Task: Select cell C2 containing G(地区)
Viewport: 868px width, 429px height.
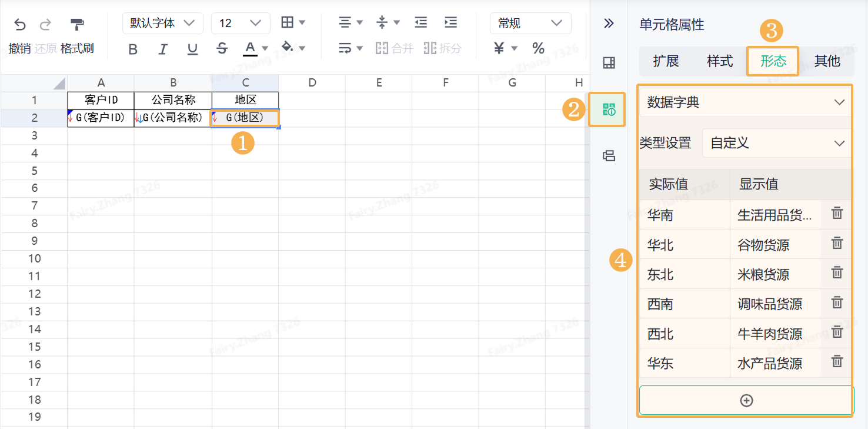Action: click(245, 118)
